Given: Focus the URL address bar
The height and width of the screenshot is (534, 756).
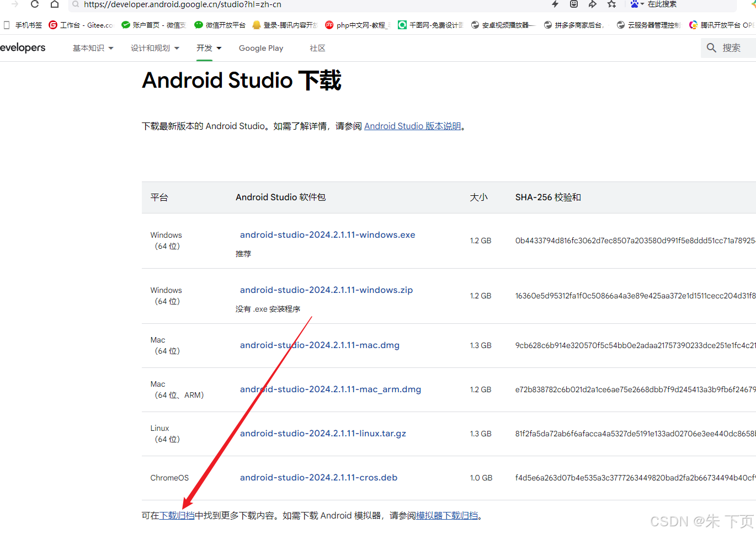Looking at the screenshot, I should point(309,4).
